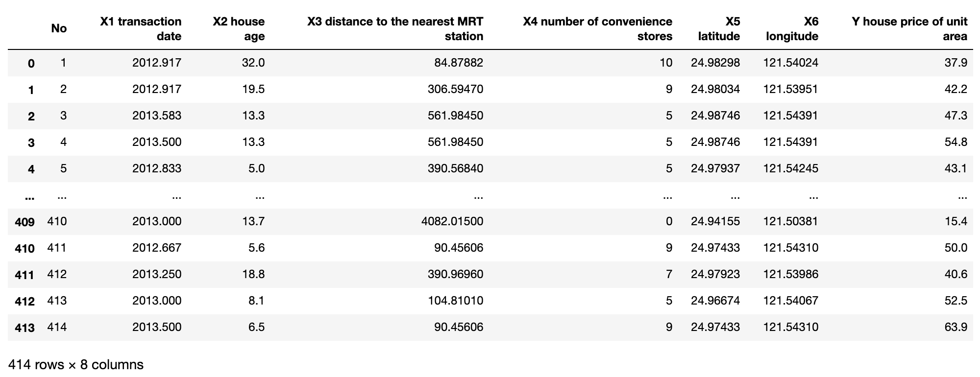The height and width of the screenshot is (377, 980).
Task: Click the "X2 house age" column header
Action: point(239,28)
